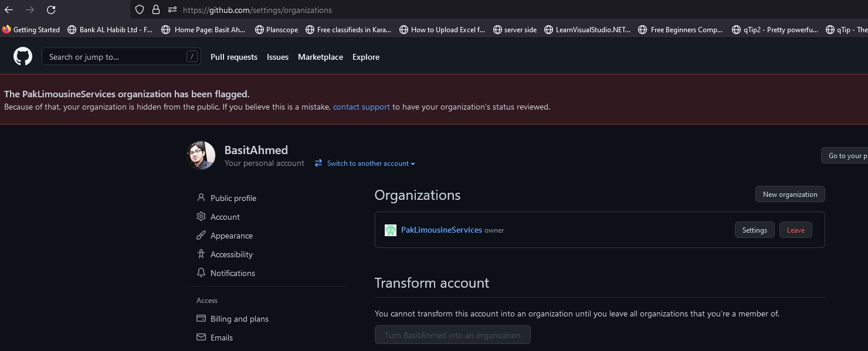Click the BasitAhmed account name

256,150
